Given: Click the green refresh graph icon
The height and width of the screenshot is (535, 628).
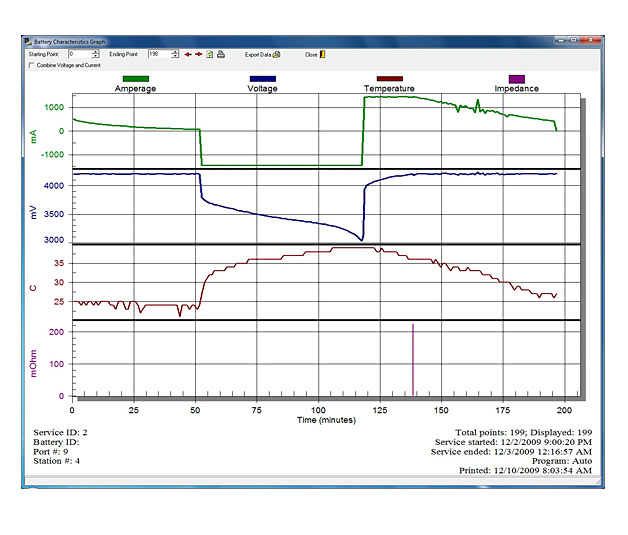Looking at the screenshot, I should click(x=210, y=54).
